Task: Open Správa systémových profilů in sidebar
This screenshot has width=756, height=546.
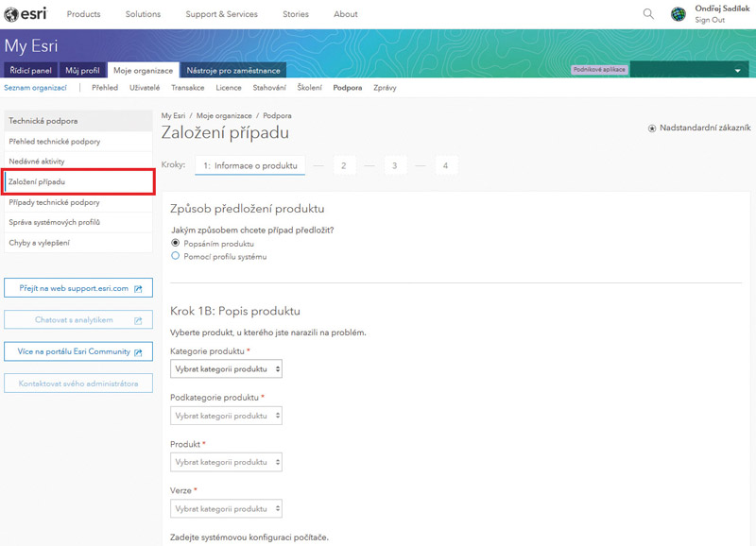Action: 78,222
